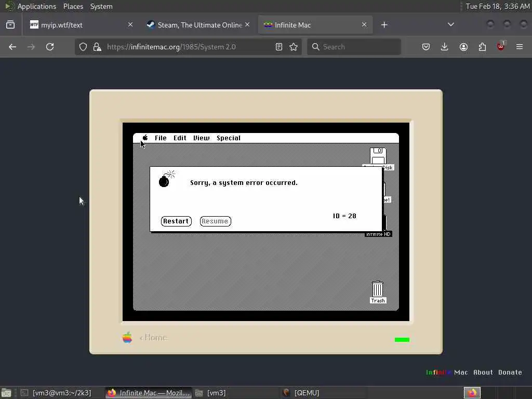Open the Firefox hamburger menu
The width and height of the screenshot is (532, 399).
tap(520, 47)
